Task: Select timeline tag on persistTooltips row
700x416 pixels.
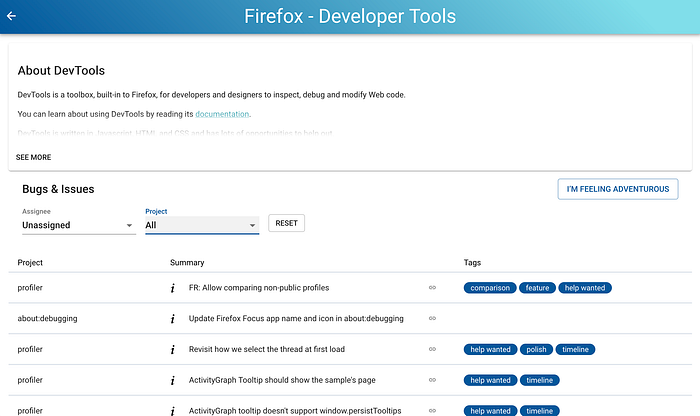Action: point(539,411)
